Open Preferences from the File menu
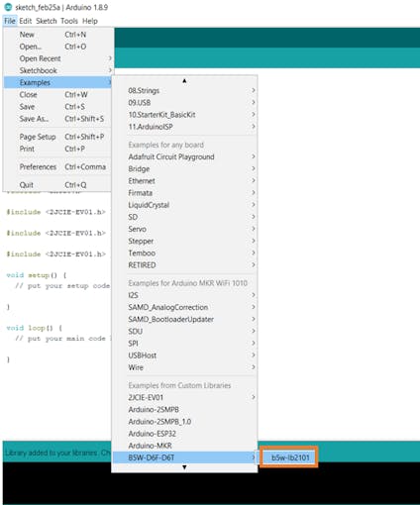Viewport: 420px width, 505px height. [57, 166]
